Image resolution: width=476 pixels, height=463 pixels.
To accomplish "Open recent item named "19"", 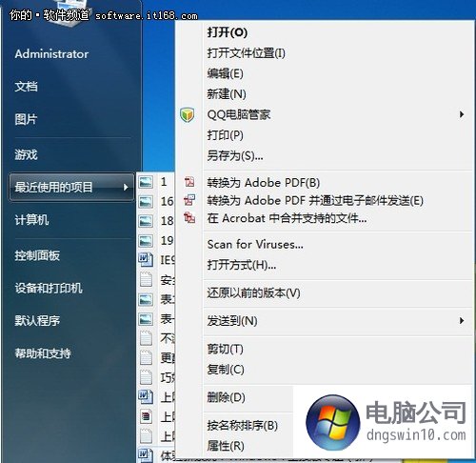I will click(x=168, y=240).
